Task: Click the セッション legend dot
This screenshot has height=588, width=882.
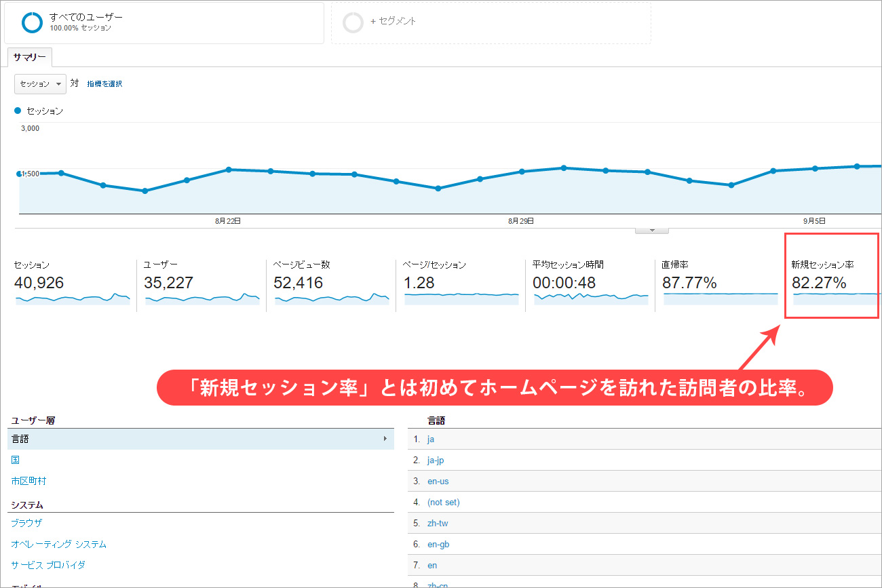Action: [x=18, y=110]
